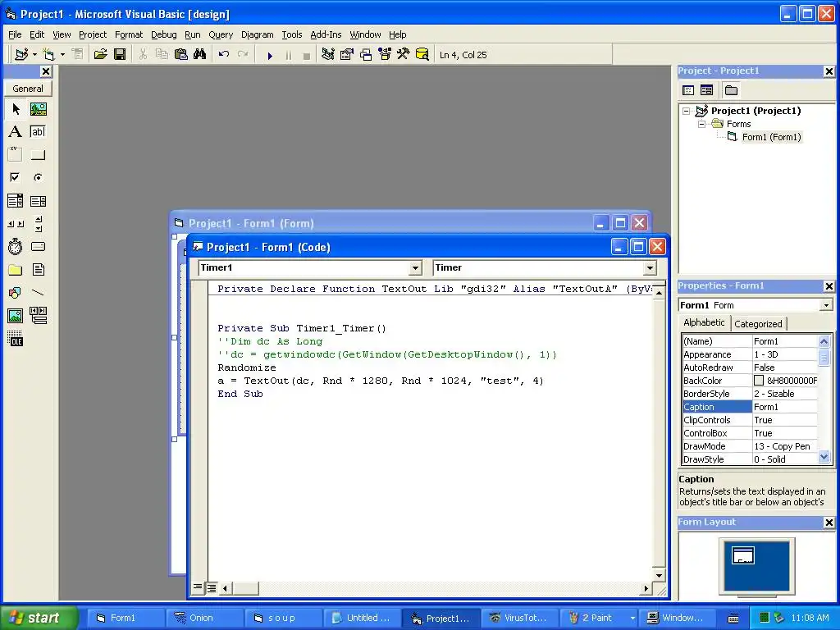Open the Debug menu
The height and width of the screenshot is (630, 840).
click(163, 34)
